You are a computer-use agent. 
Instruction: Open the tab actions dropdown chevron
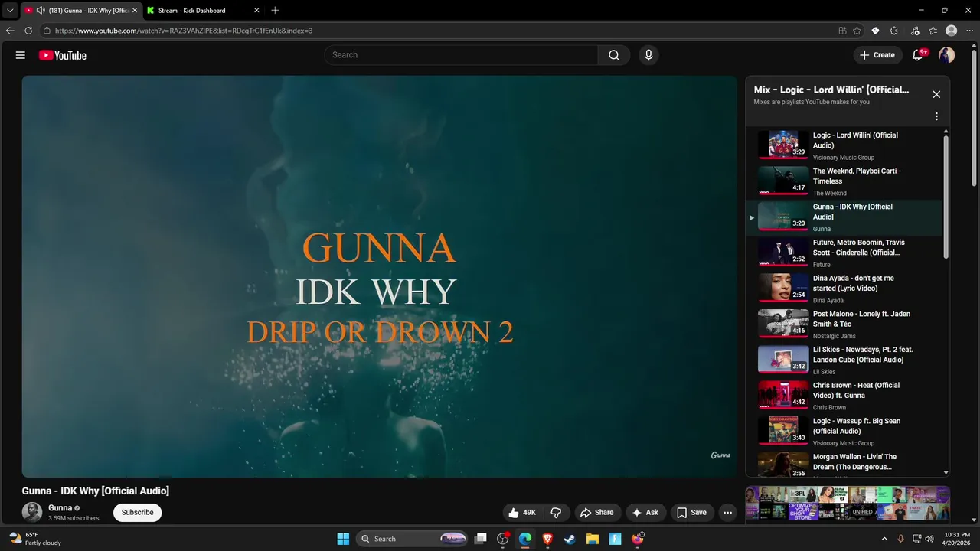click(x=10, y=11)
